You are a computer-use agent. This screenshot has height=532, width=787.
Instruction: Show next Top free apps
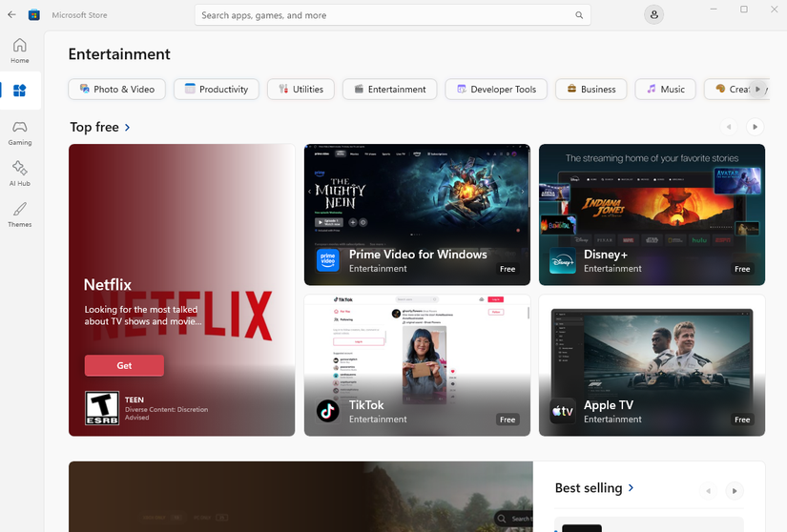pyautogui.click(x=755, y=127)
